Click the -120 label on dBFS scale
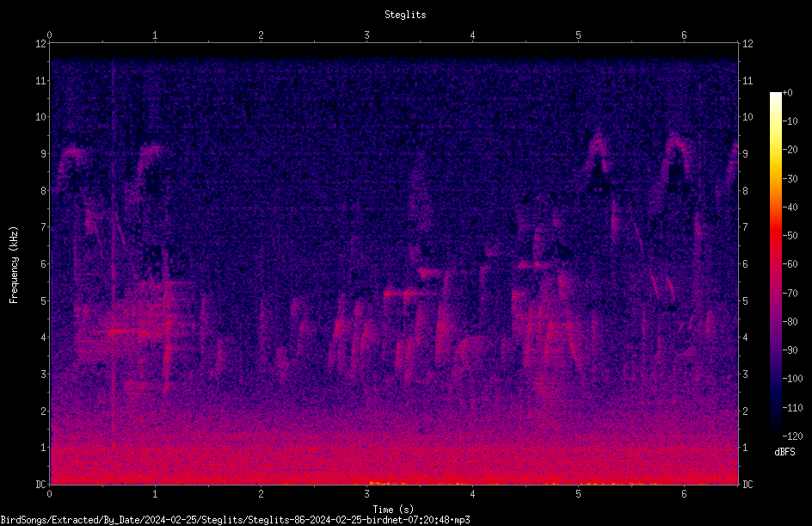Viewport: 812px width, 526px height. click(792, 436)
